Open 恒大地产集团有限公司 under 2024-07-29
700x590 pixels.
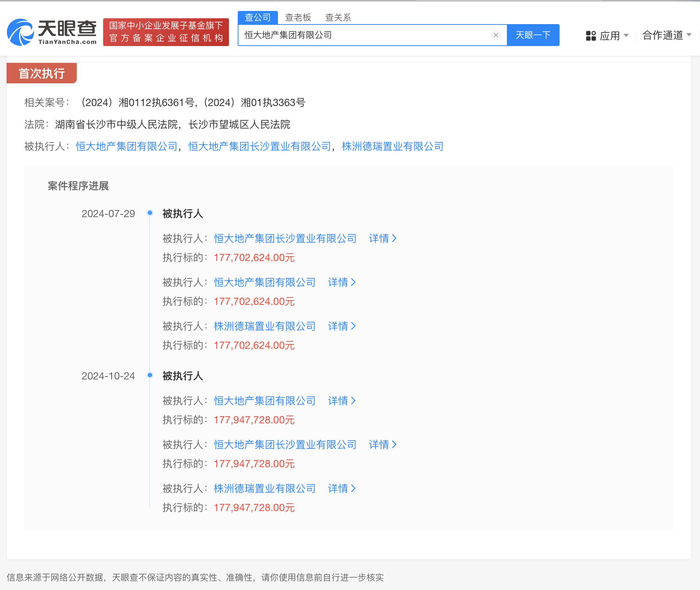[264, 283]
